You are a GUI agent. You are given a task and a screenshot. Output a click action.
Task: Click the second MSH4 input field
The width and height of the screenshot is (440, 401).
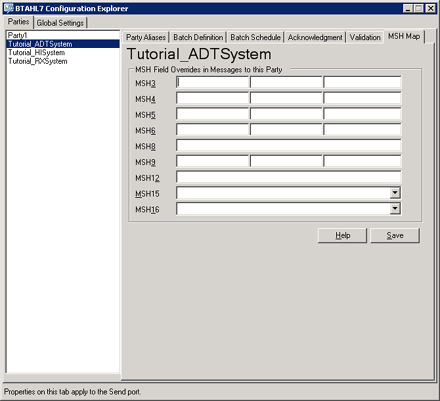(x=286, y=98)
